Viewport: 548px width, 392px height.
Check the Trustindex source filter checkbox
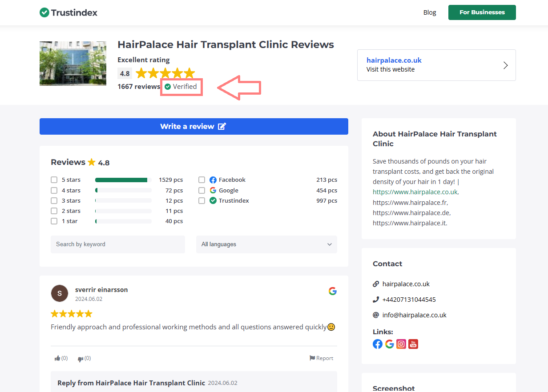[x=201, y=201]
